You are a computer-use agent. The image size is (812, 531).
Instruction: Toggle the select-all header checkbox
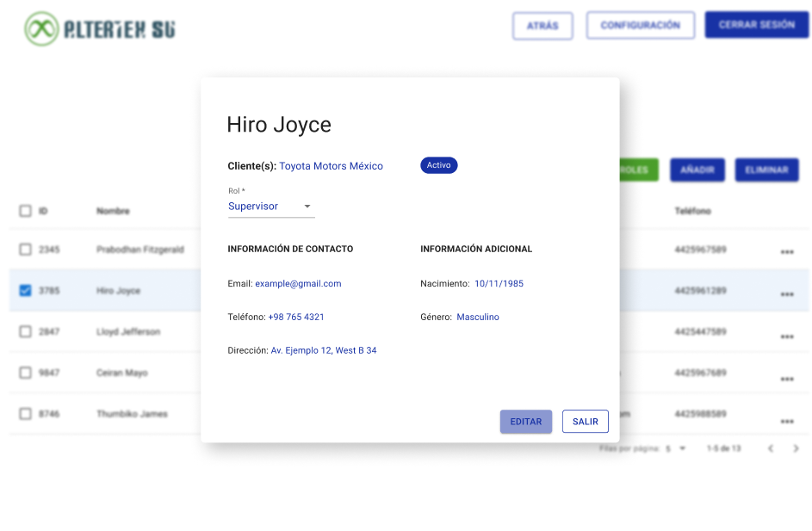(x=25, y=211)
